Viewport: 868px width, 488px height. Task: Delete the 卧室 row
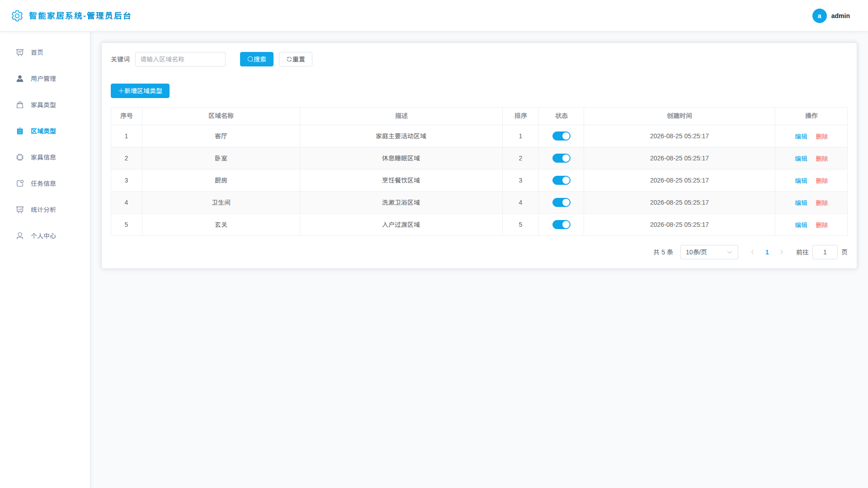tap(822, 159)
